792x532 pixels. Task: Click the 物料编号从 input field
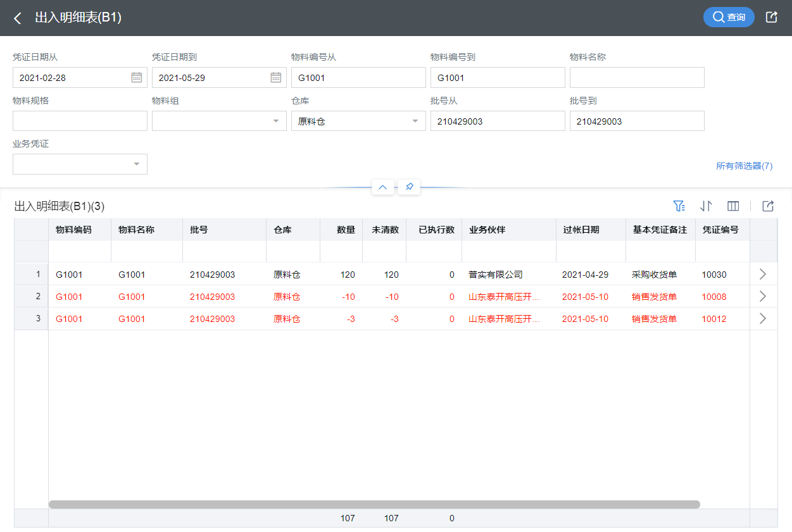click(x=358, y=77)
